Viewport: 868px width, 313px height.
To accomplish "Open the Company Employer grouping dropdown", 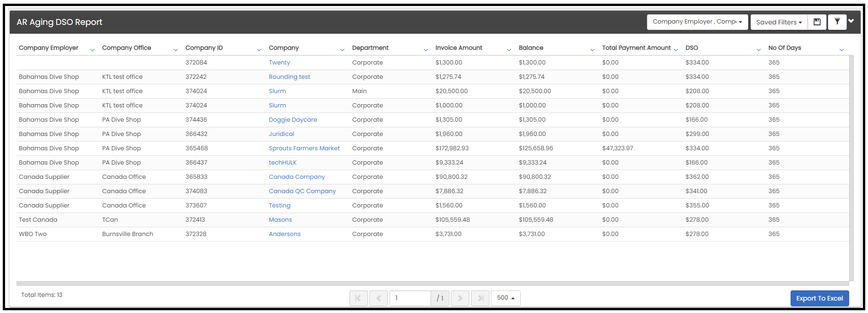I will [697, 22].
